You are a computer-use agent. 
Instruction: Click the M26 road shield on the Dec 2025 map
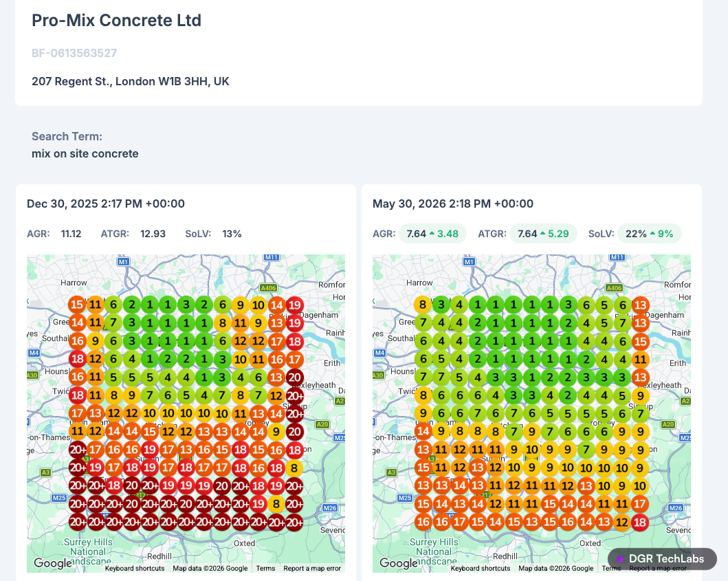[330, 508]
